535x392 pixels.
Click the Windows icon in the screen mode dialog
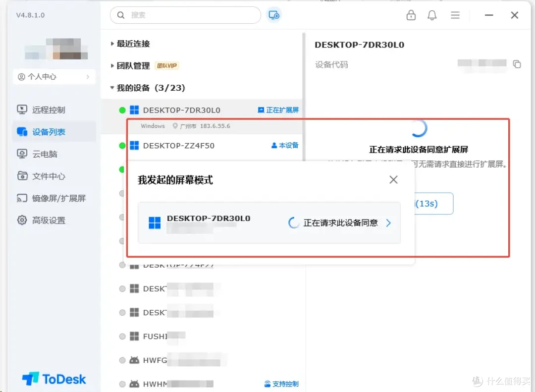[155, 223]
